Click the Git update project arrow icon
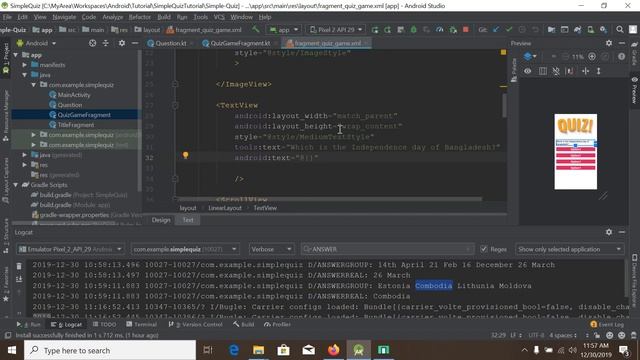640x360 pixels. [x=496, y=29]
